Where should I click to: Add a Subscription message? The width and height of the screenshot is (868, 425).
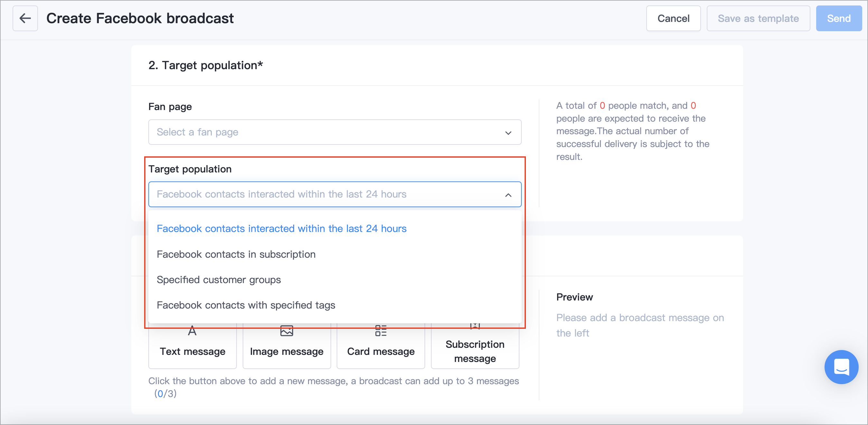[475, 346]
